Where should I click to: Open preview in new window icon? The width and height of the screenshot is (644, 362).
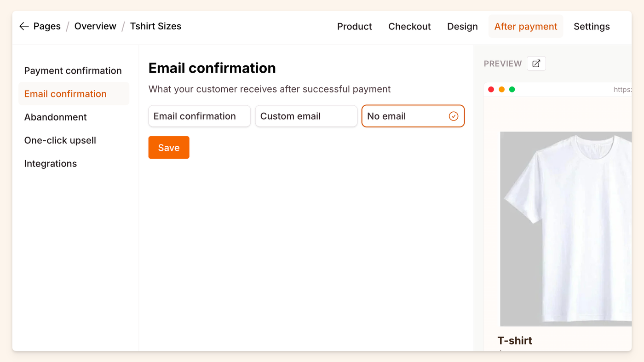click(536, 63)
